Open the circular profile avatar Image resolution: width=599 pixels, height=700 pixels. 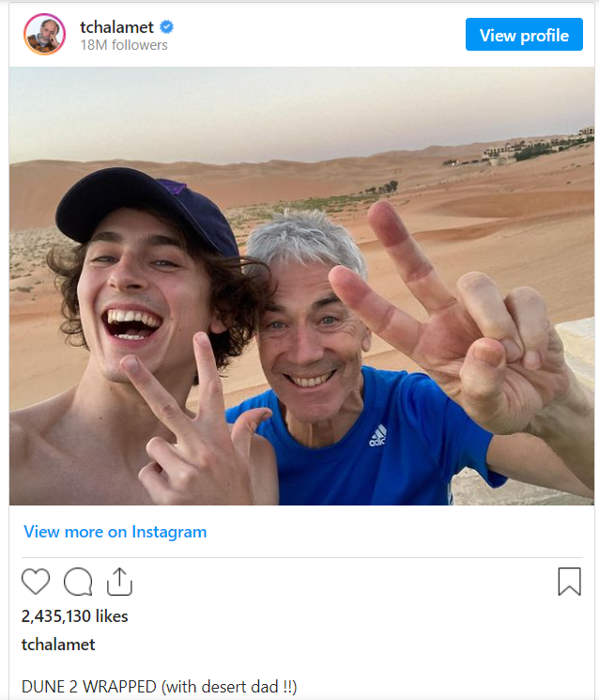[x=44, y=36]
